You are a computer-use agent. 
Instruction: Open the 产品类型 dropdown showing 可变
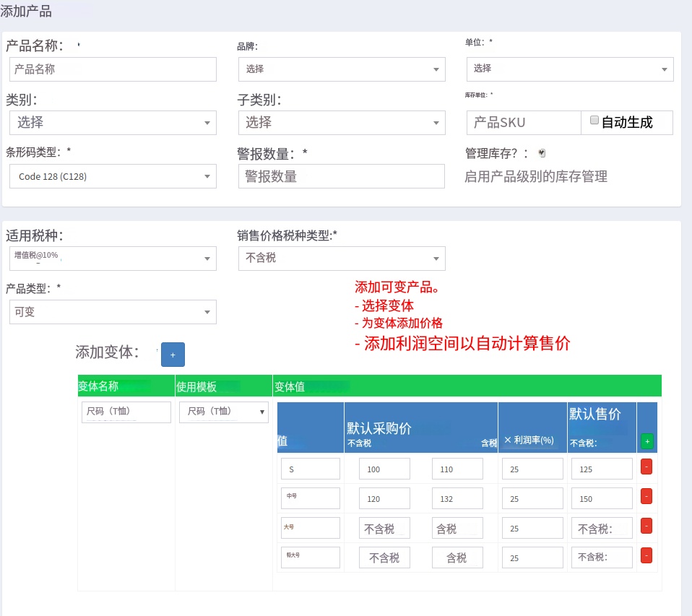113,312
